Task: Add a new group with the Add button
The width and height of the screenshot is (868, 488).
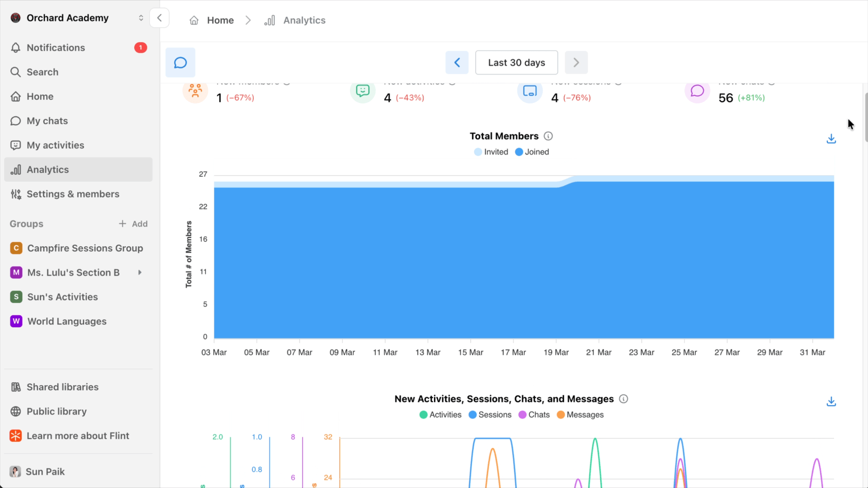Action: 133,223
